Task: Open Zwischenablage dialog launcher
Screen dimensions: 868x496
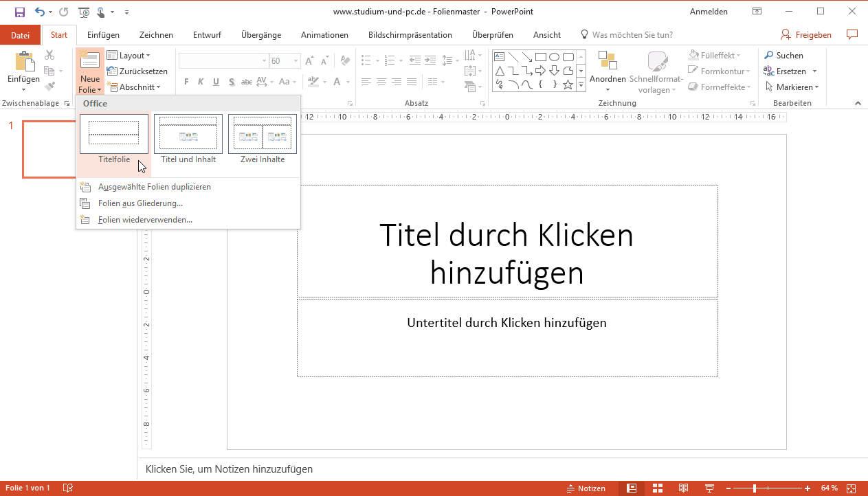Action: [x=67, y=104]
